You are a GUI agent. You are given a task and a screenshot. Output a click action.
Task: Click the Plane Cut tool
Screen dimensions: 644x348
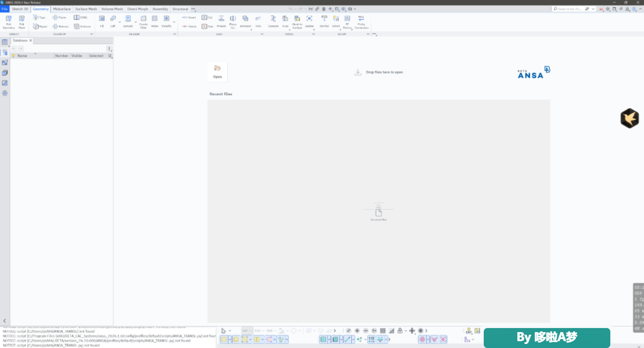tap(233, 21)
